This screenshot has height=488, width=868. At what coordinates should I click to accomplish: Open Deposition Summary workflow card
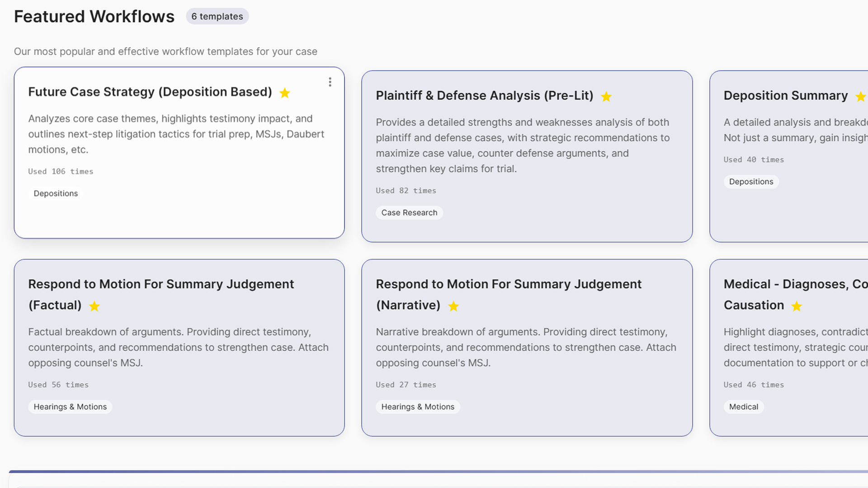(785, 96)
